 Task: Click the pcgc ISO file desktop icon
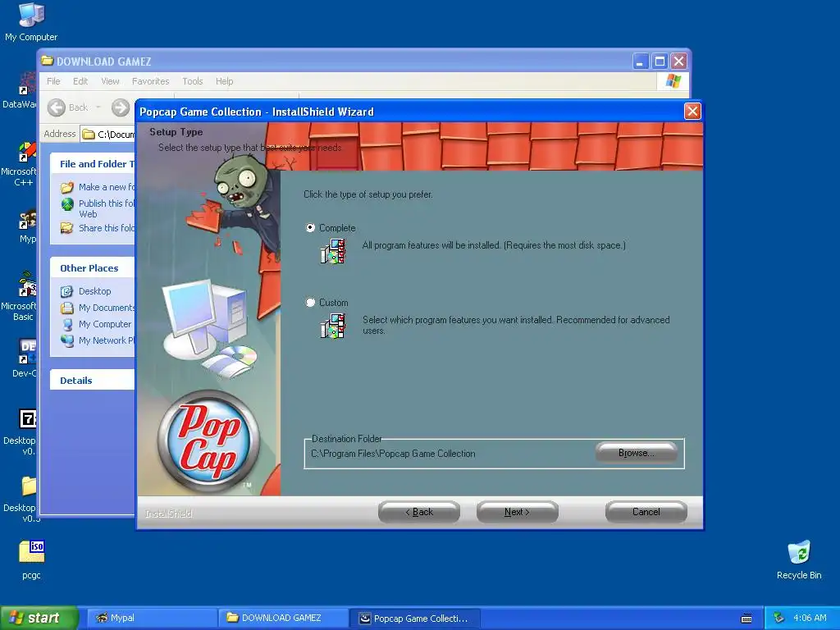tap(32, 552)
